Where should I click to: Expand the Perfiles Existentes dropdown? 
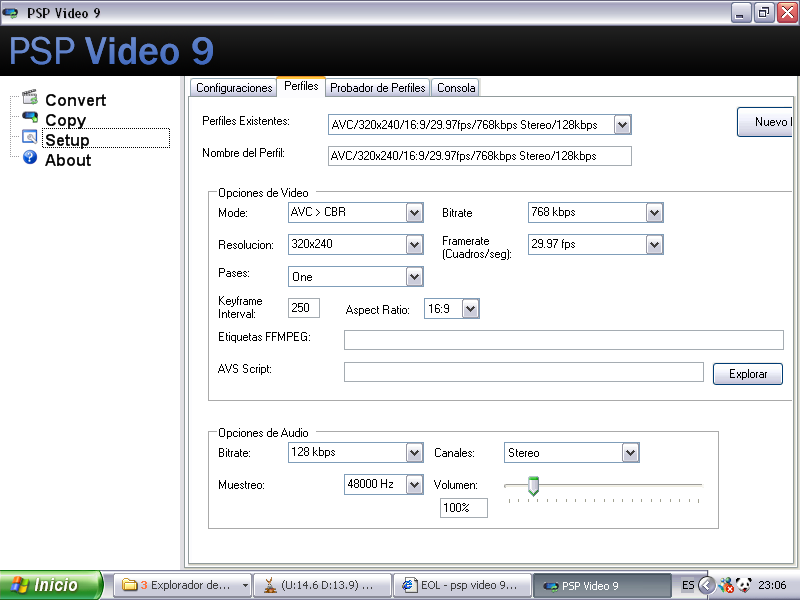click(x=622, y=124)
